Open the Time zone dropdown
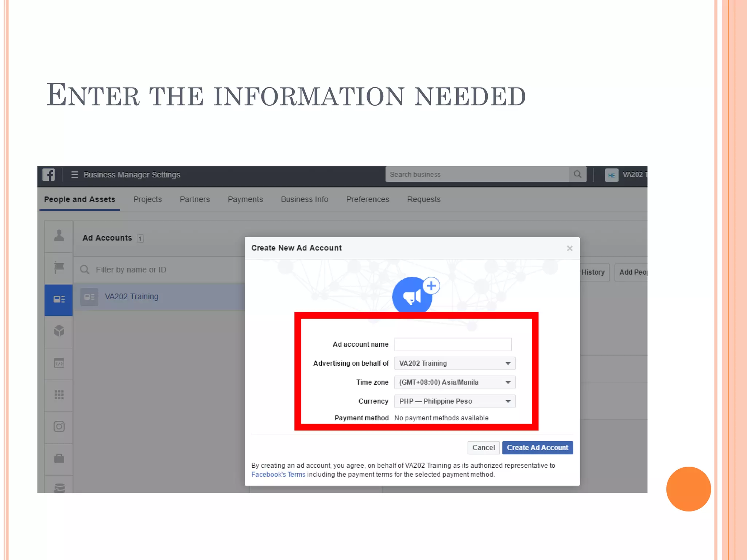 pyautogui.click(x=455, y=382)
